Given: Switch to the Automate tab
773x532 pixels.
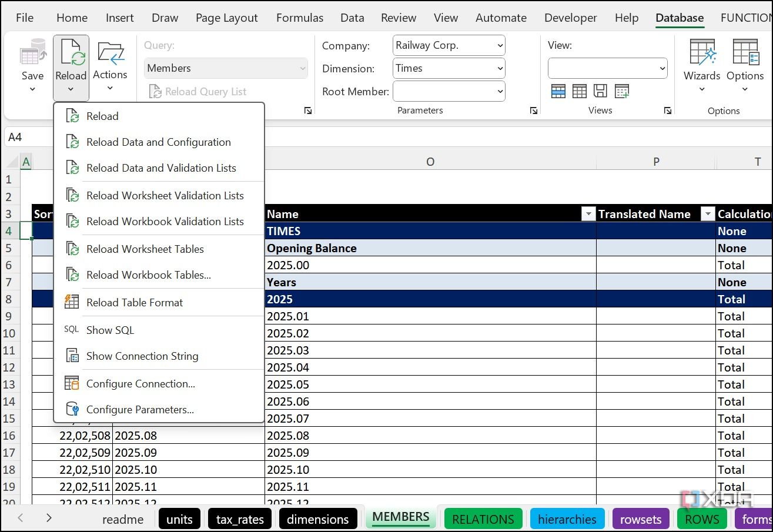Looking at the screenshot, I should coord(501,18).
